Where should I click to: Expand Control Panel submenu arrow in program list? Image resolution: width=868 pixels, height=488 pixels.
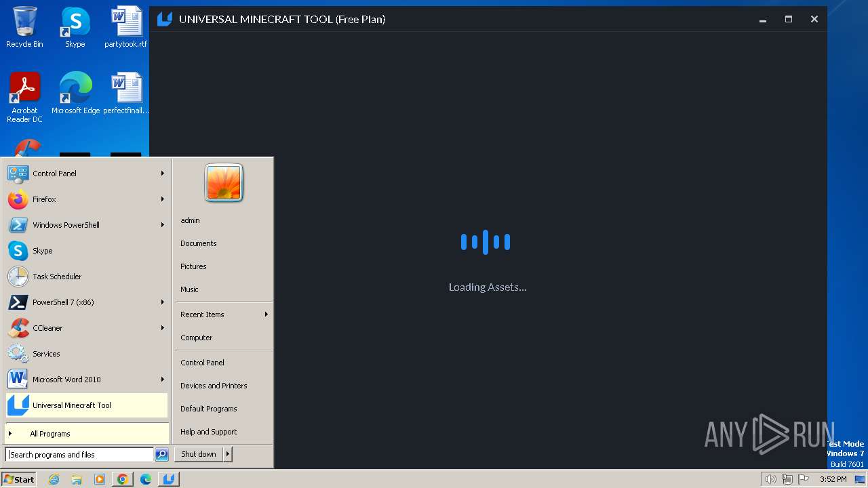[x=163, y=174]
